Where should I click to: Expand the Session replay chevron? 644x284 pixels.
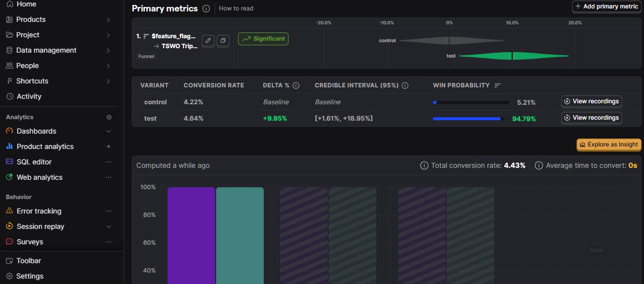pos(109,226)
